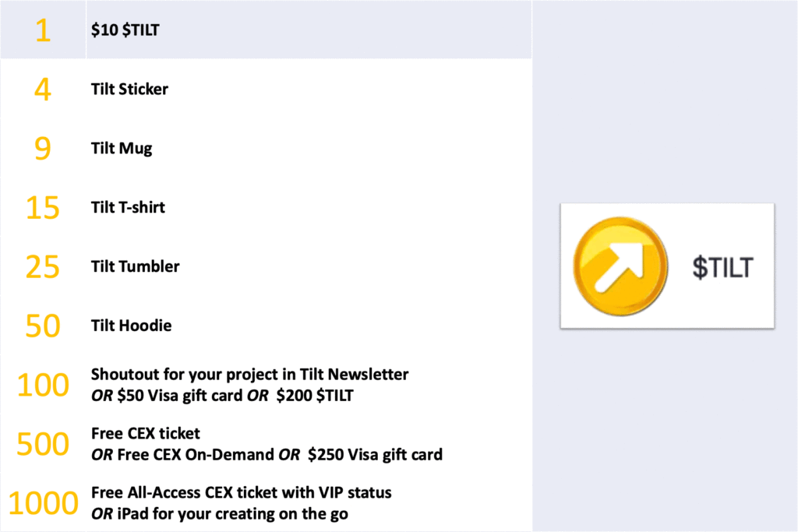
Task: Select the Free All-Access CEX ticket line
Action: click(241, 492)
